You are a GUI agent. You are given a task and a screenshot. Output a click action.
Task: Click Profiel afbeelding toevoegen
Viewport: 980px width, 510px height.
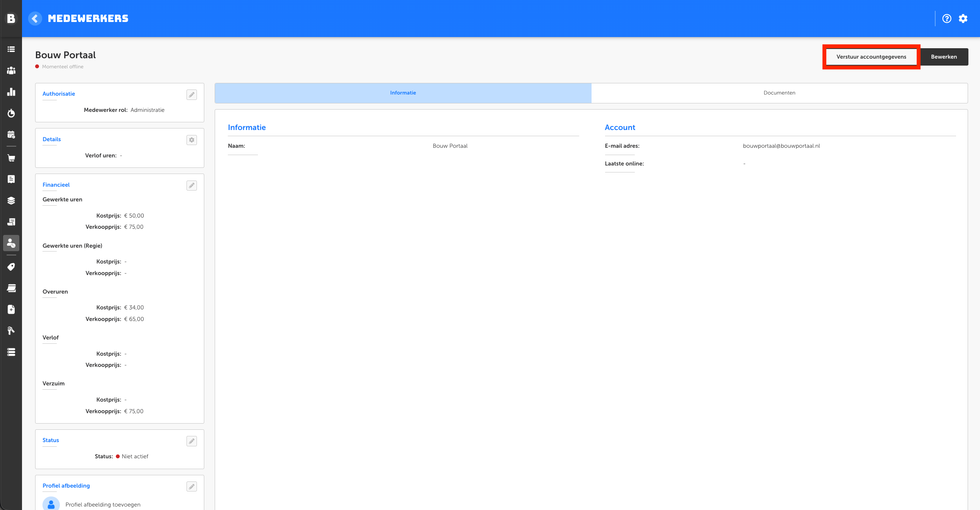[103, 505]
